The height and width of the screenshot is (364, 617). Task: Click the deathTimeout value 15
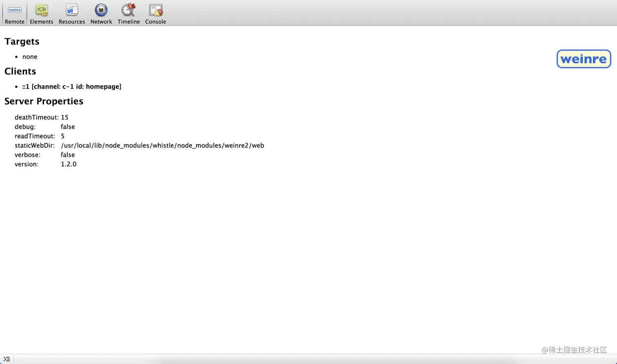pyautogui.click(x=64, y=117)
